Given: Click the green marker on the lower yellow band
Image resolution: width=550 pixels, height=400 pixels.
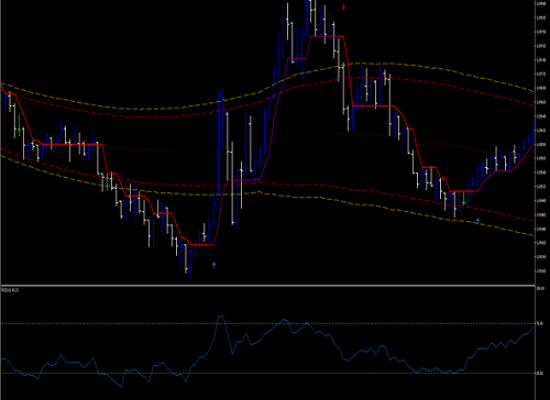Looking at the screenshot, I should coord(107,182).
